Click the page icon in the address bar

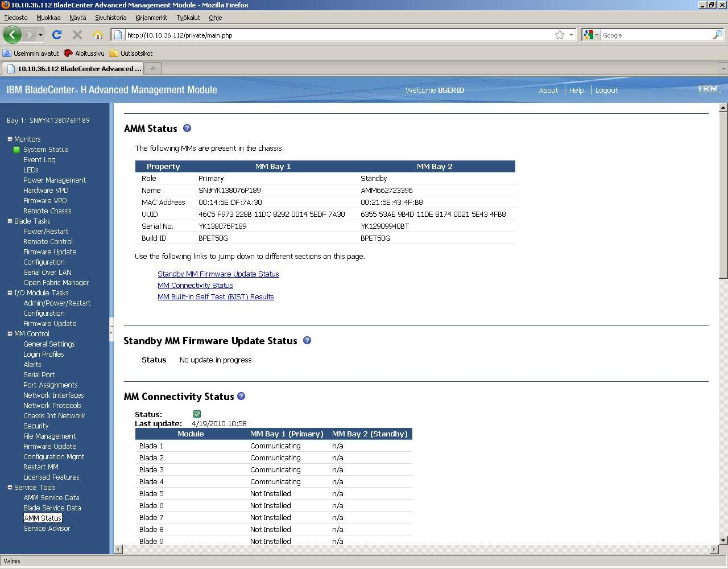118,35
